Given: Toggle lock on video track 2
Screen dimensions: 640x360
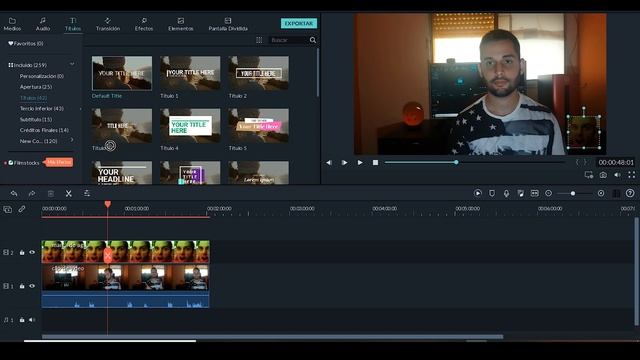Looking at the screenshot, I should coord(22,253).
